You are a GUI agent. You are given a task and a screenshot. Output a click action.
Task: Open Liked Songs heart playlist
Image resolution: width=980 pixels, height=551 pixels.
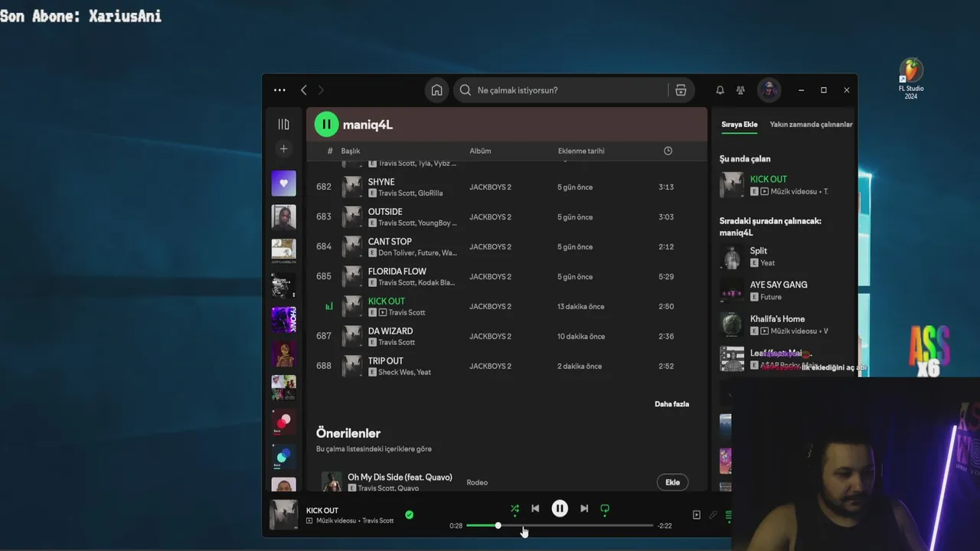coord(283,183)
